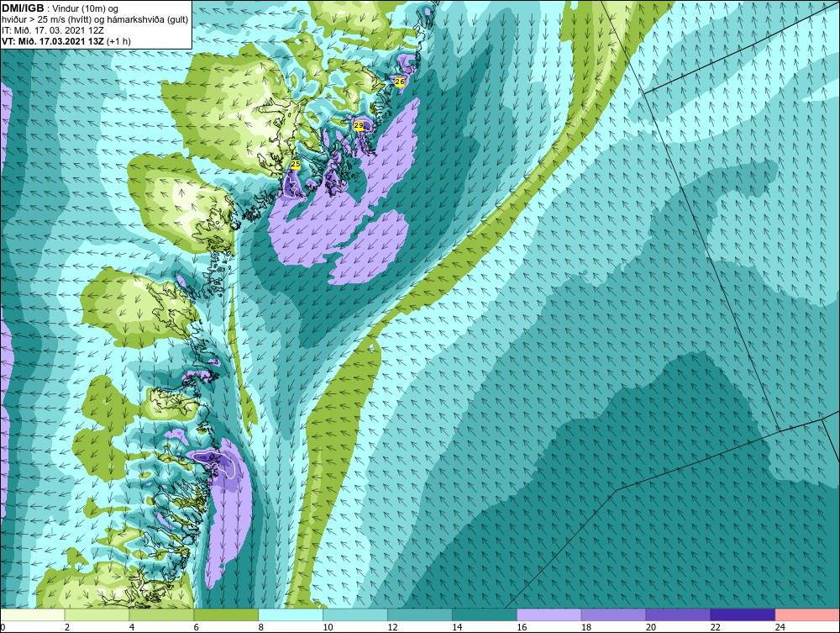
Task: Select the 14-16 m/s dark teal swatch
Action: [485, 615]
